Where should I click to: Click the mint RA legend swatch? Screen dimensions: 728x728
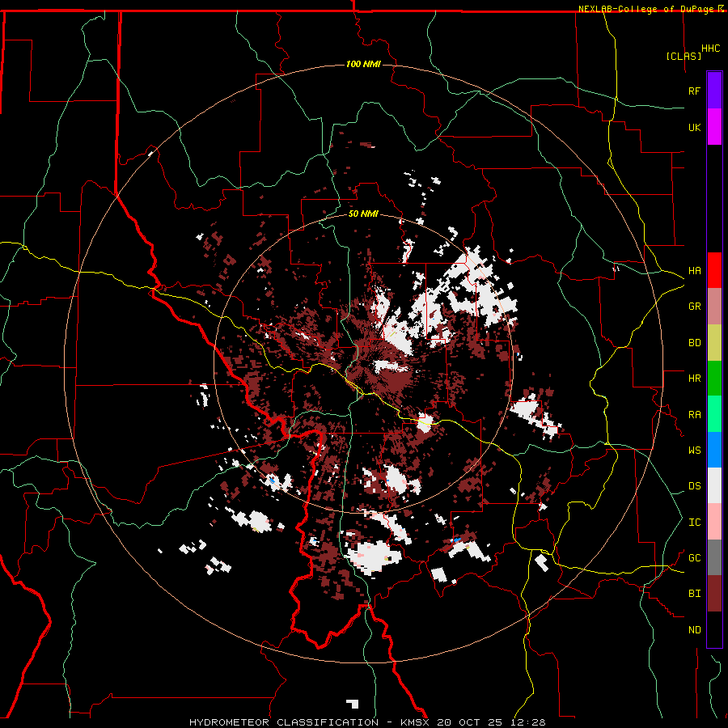(x=714, y=414)
